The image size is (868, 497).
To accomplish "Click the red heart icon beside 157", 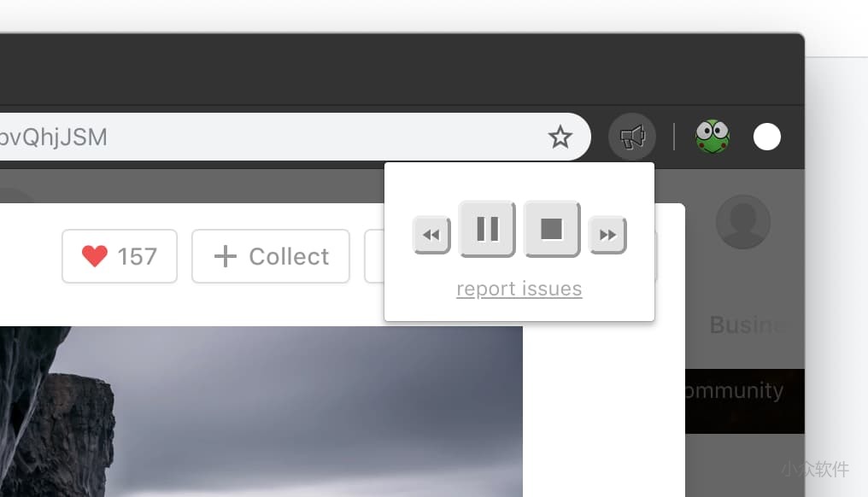I will (95, 256).
